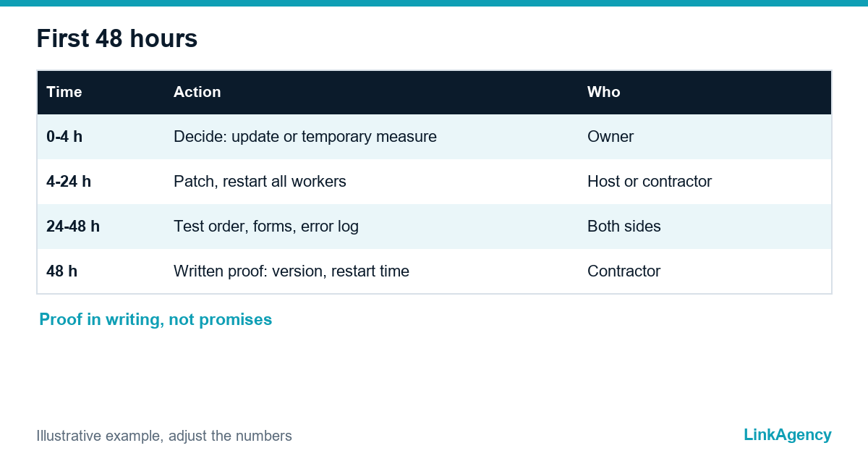
Task: Select the '4-24 h' time cell
Action: click(69, 182)
